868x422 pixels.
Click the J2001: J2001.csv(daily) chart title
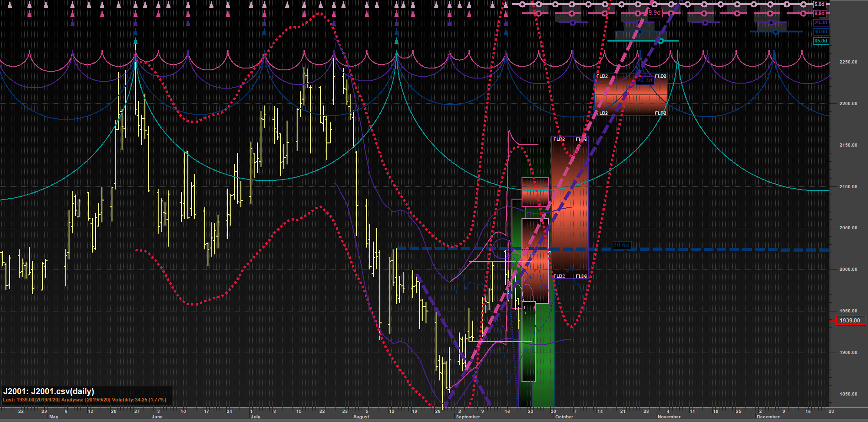point(48,391)
